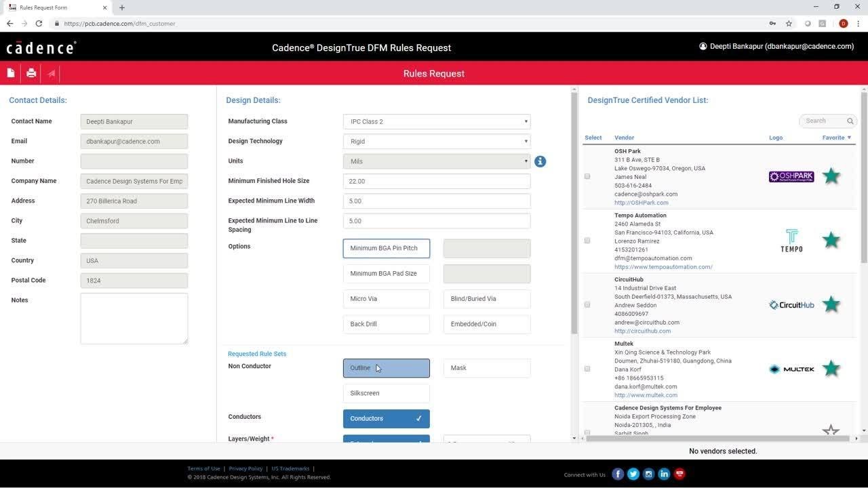868x488 pixels.
Task: Click the Logo column header
Action: (776, 138)
